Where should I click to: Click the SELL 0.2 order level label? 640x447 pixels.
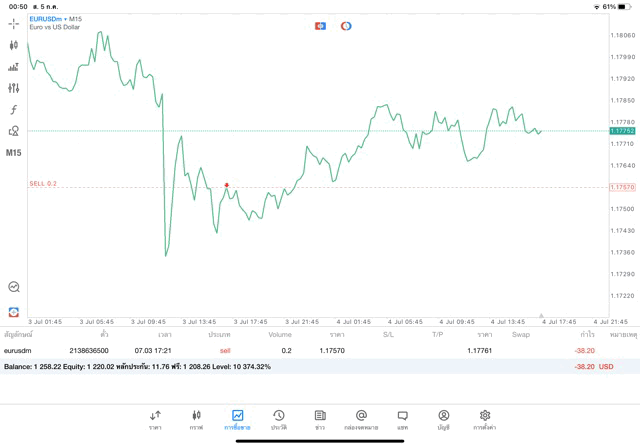(x=43, y=184)
